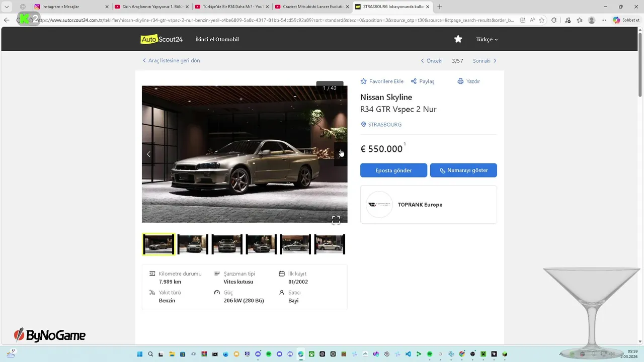
Task: Click the AutoScout24 logo
Action: coord(162,39)
